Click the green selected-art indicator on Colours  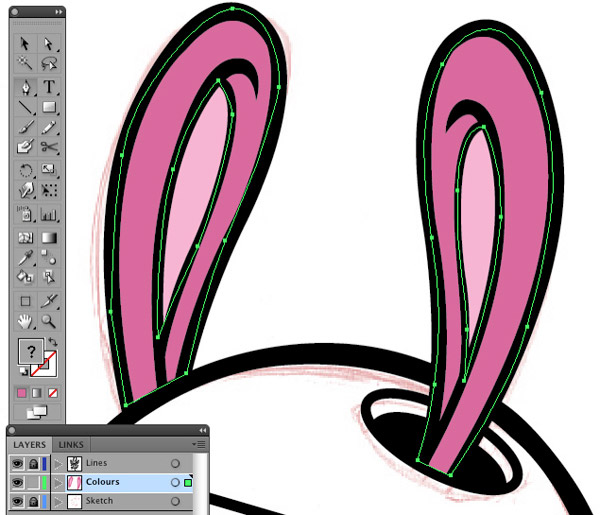tap(188, 483)
